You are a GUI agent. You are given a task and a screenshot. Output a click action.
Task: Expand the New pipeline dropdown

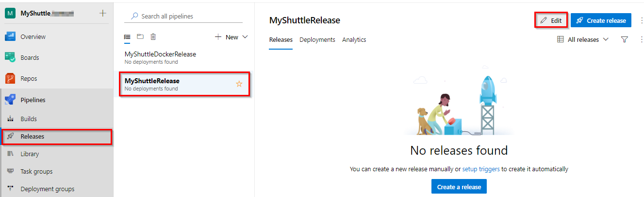click(231, 37)
